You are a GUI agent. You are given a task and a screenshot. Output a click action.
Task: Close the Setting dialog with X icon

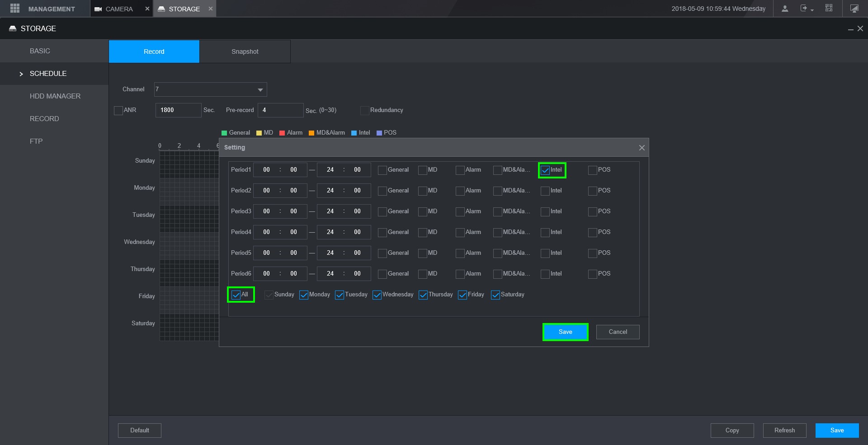tap(642, 148)
